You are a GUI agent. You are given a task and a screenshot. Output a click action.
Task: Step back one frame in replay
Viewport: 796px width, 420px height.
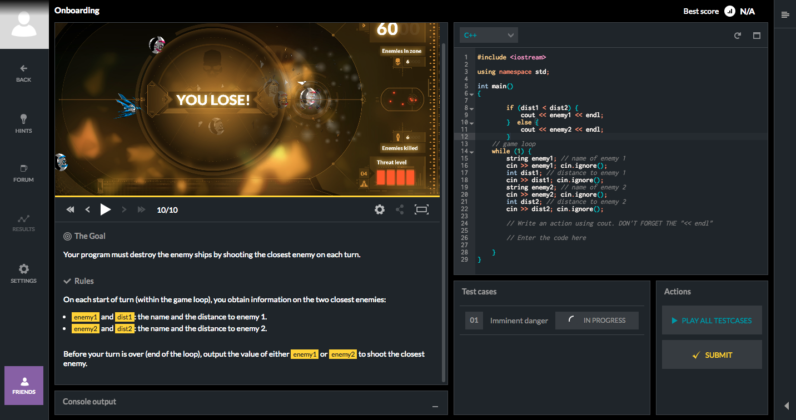tap(87, 210)
